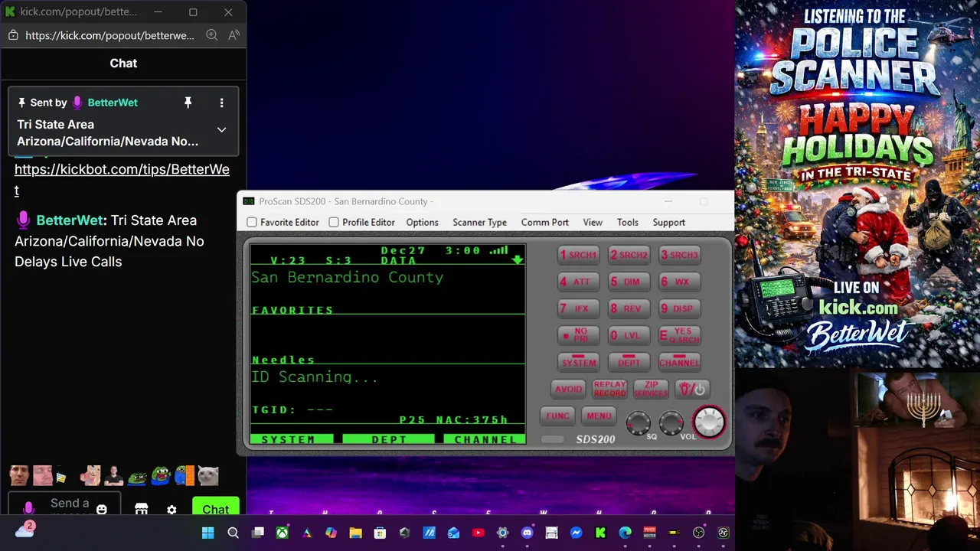This screenshot has height=551, width=980.
Task: Open Xbox app on taskbar
Action: [x=282, y=533]
